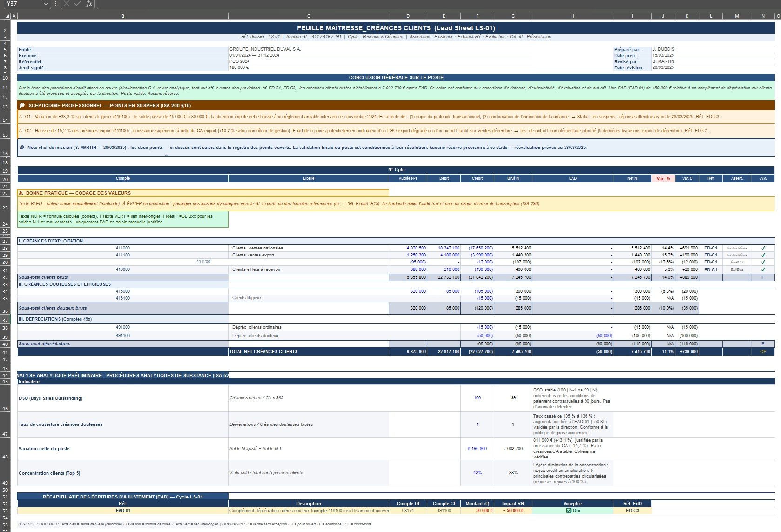Image resolution: width=781 pixels, height=532 pixels.
Task: Click the EAD-01 reference cell
Action: [x=123, y=511]
